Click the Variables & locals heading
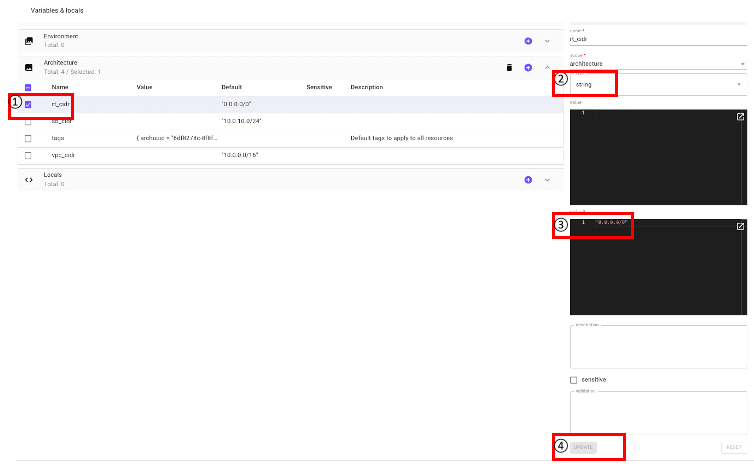 [57, 10]
